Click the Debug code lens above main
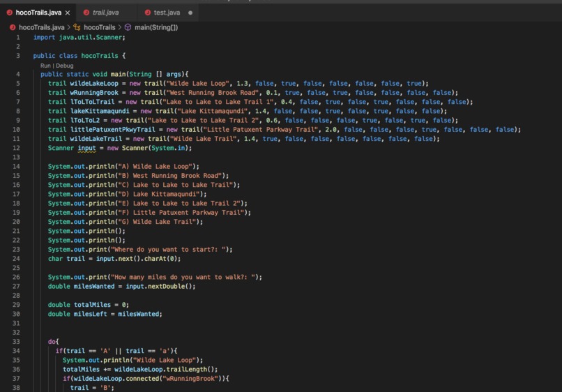The height and width of the screenshot is (392, 562). [x=65, y=66]
